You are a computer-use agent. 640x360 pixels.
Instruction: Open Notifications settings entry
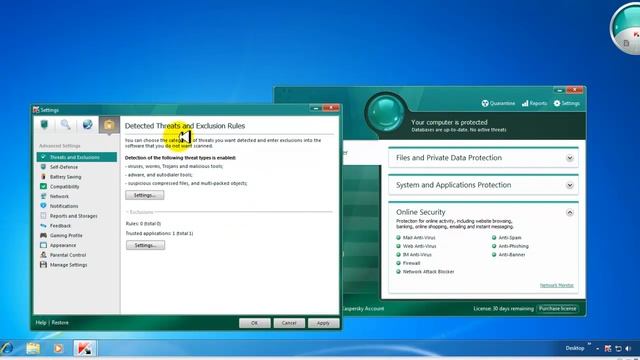click(64, 206)
